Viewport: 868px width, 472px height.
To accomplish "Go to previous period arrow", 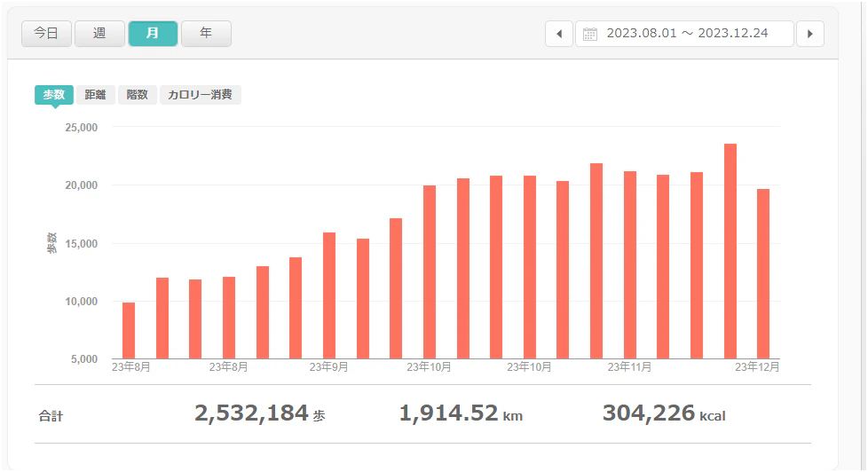I will point(559,34).
